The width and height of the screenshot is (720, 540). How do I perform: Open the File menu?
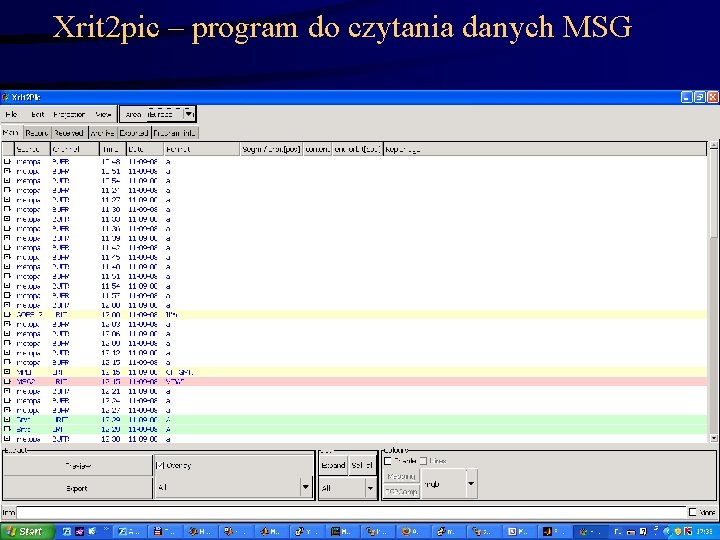coord(11,114)
